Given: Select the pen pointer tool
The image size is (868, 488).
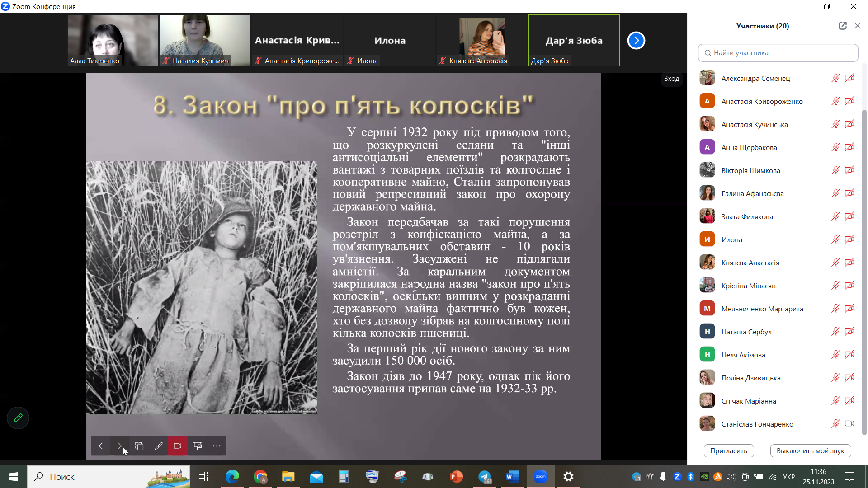Looking at the screenshot, I should pos(158,446).
